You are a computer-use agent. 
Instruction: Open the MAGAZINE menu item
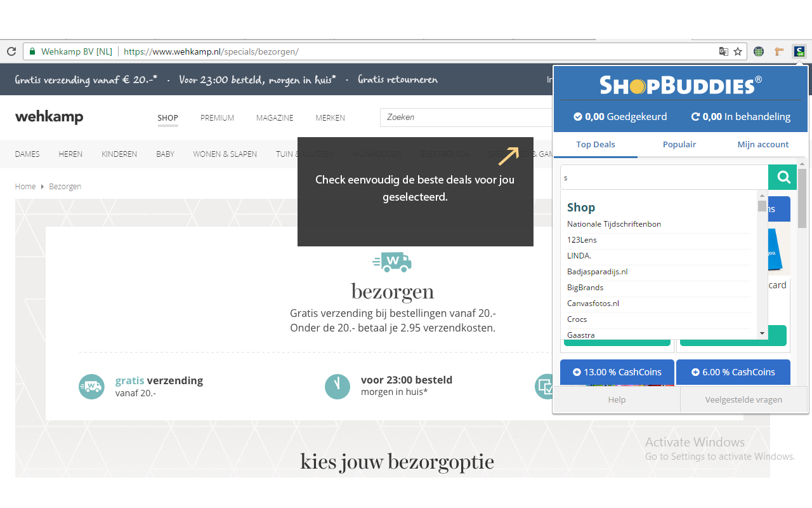click(275, 117)
